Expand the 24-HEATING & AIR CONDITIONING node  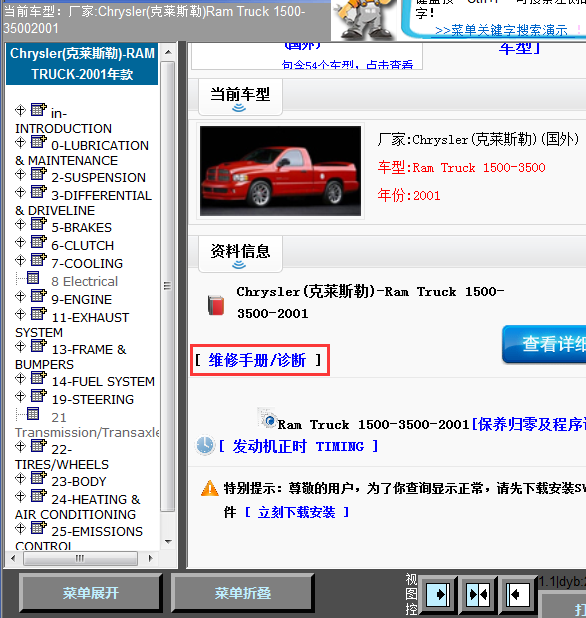pos(20,496)
